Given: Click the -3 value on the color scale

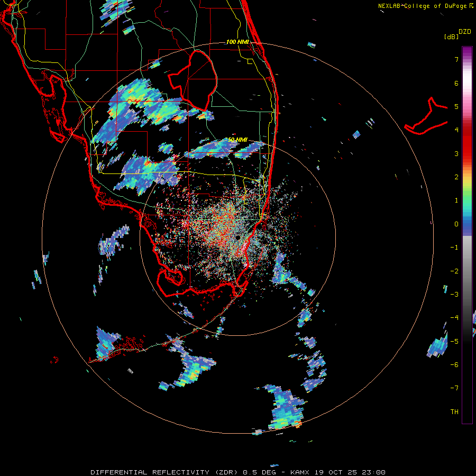Looking at the screenshot, I should pos(454,295).
